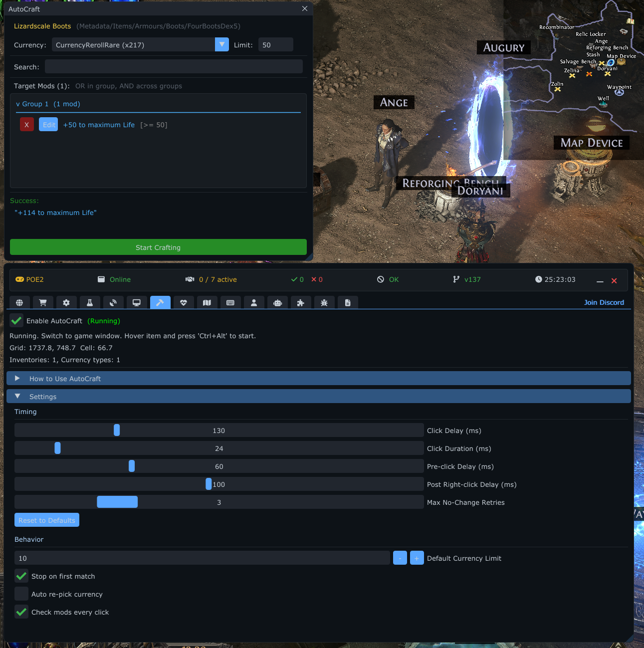Image resolution: width=644 pixels, height=648 pixels.
Task: Increase Default Currency Limit with plus
Action: pyautogui.click(x=417, y=558)
